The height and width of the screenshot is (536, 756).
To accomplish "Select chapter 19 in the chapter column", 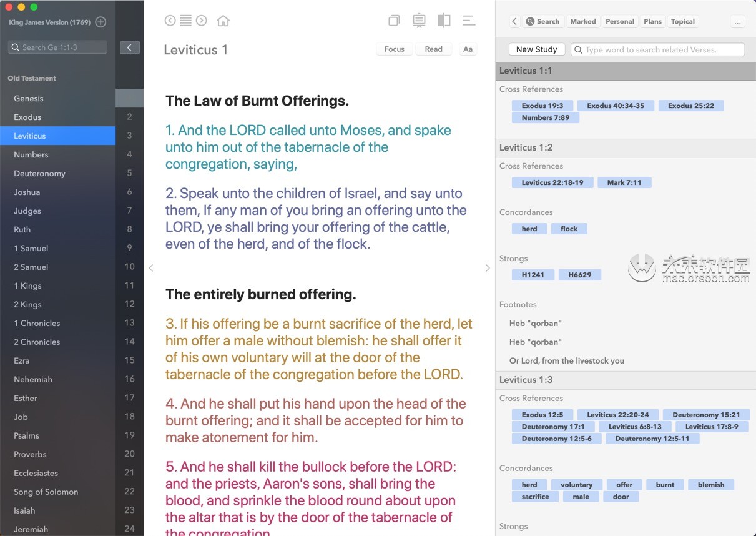I will click(129, 435).
